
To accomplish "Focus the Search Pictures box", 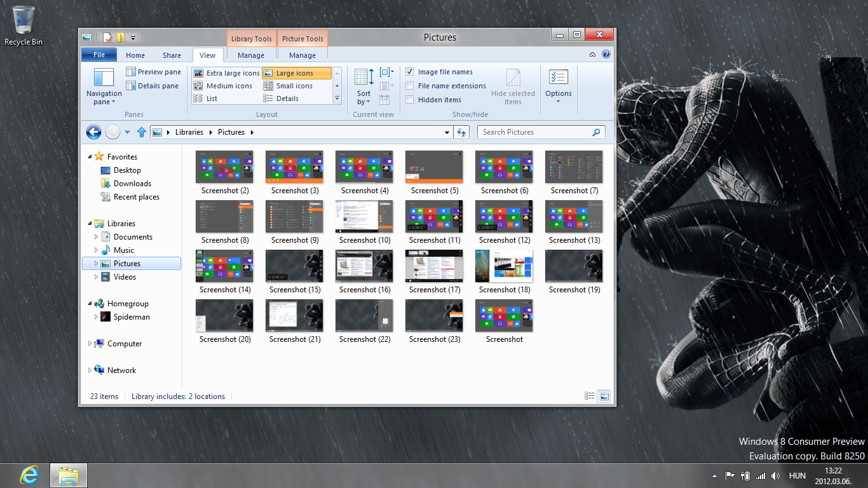I will (x=541, y=132).
